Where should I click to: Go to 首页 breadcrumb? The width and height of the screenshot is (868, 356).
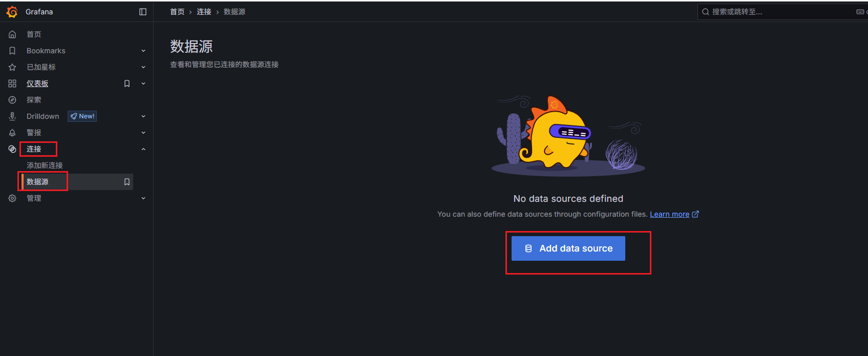pos(177,12)
